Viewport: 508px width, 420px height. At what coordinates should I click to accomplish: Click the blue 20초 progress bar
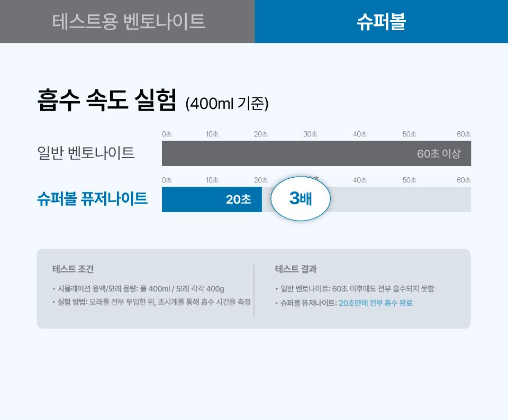pyautogui.click(x=212, y=199)
